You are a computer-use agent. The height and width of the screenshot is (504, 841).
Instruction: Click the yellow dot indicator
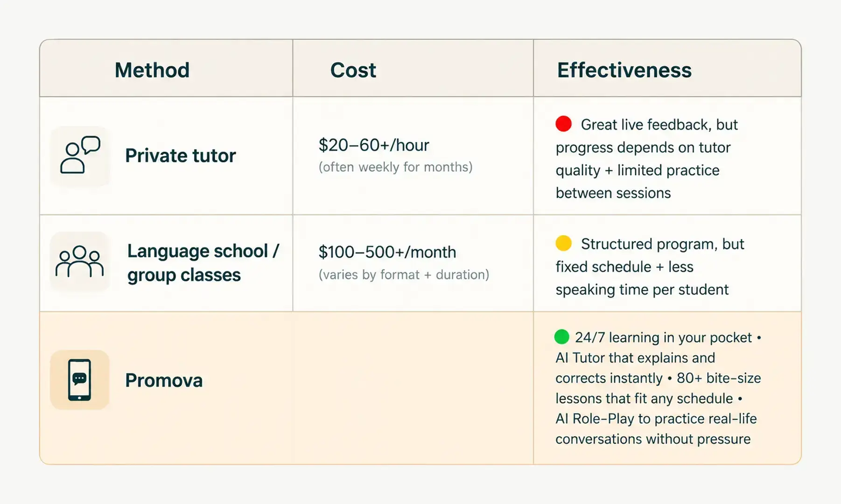(563, 243)
